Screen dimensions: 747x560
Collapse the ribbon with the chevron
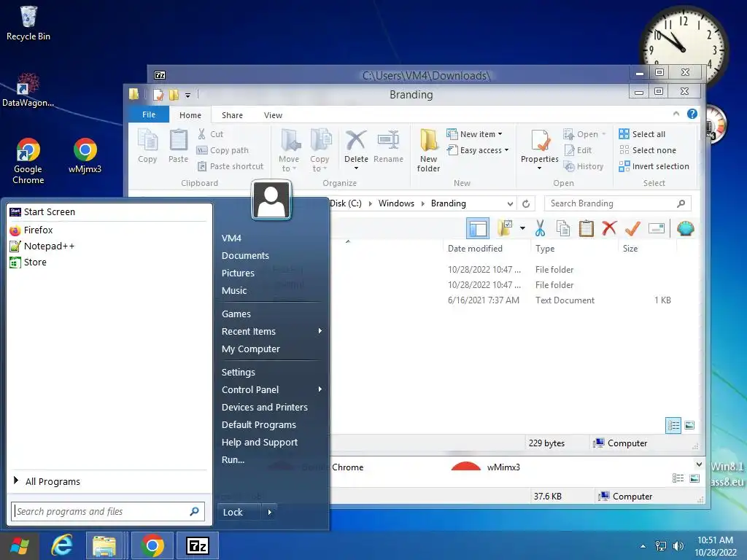(676, 114)
